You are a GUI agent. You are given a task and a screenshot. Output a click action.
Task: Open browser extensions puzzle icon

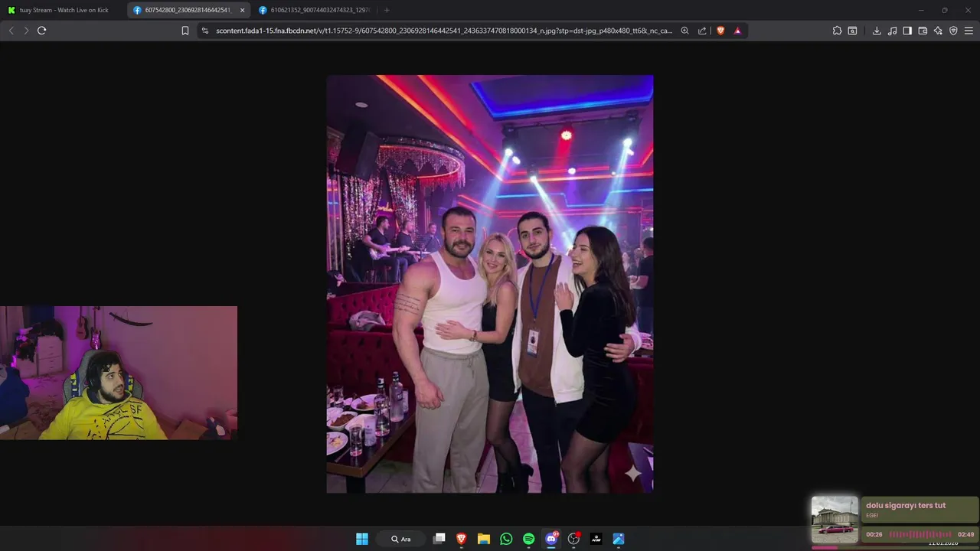[x=837, y=31]
